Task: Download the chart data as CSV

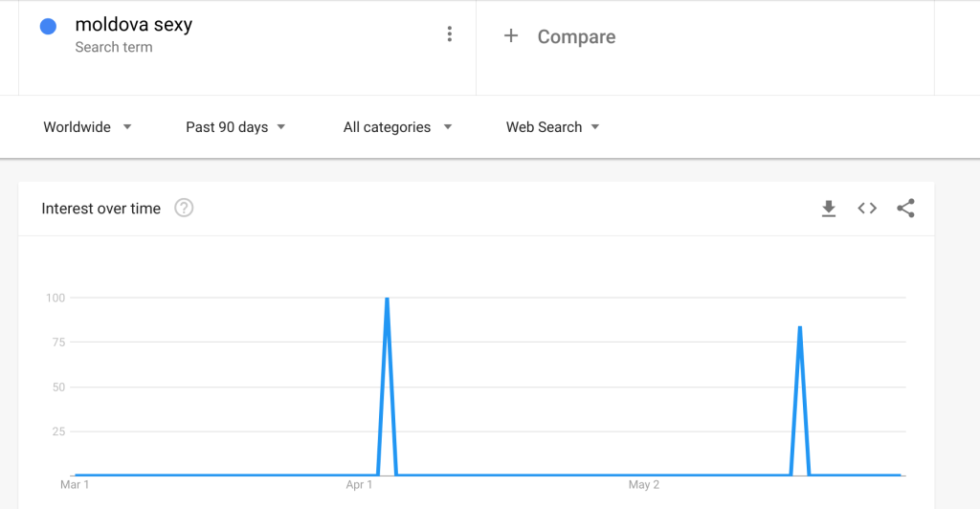Action: pyautogui.click(x=829, y=209)
